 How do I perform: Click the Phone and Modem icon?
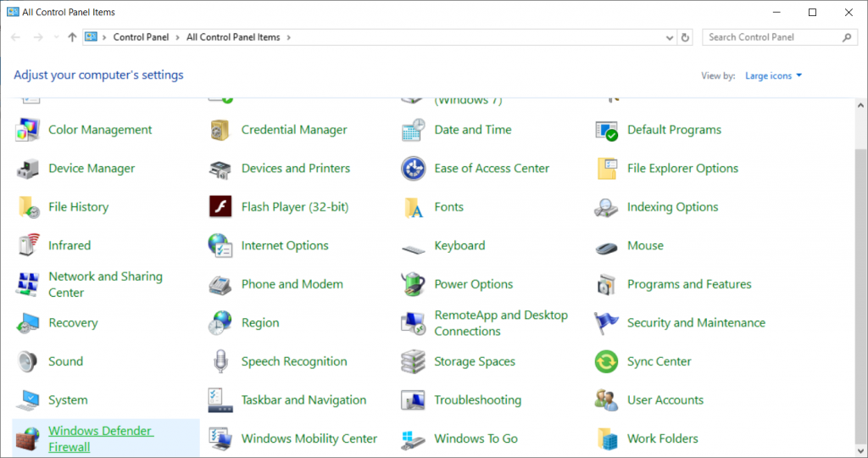coord(220,285)
